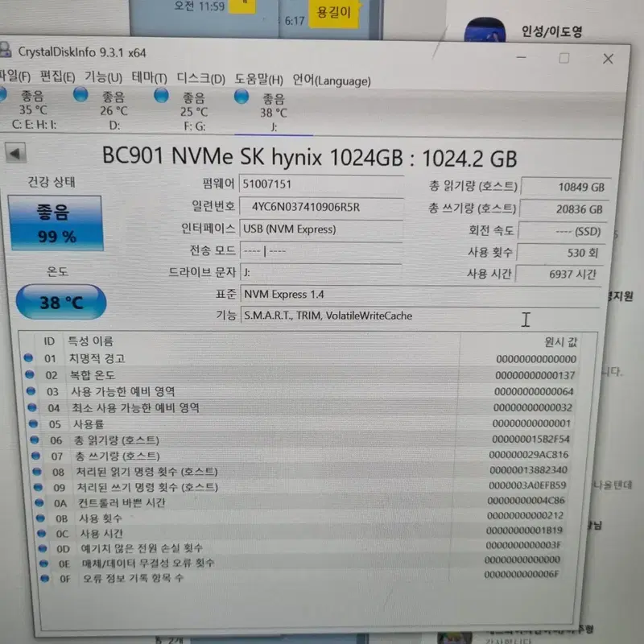Image resolution: width=644 pixels, height=644 pixels.
Task: Click the previous disk arrow button
Action: [15, 154]
